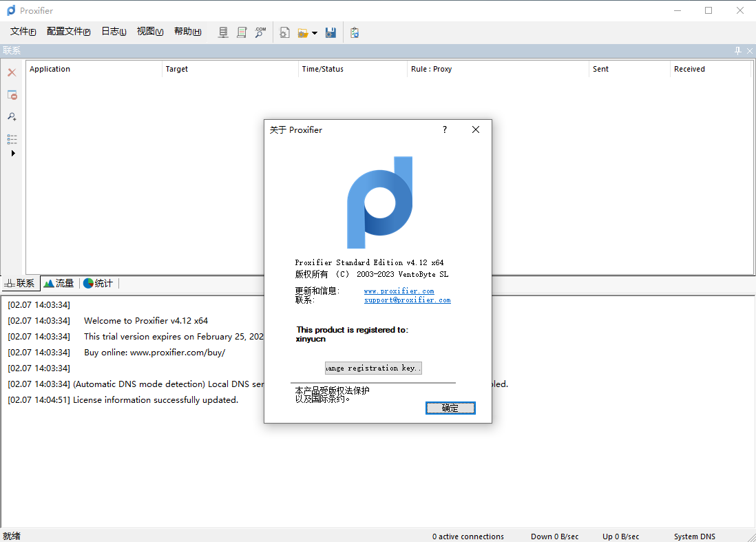Open the Proxy Servers toolbar icon
Image resolution: width=756 pixels, height=542 pixels.
pyautogui.click(x=223, y=32)
